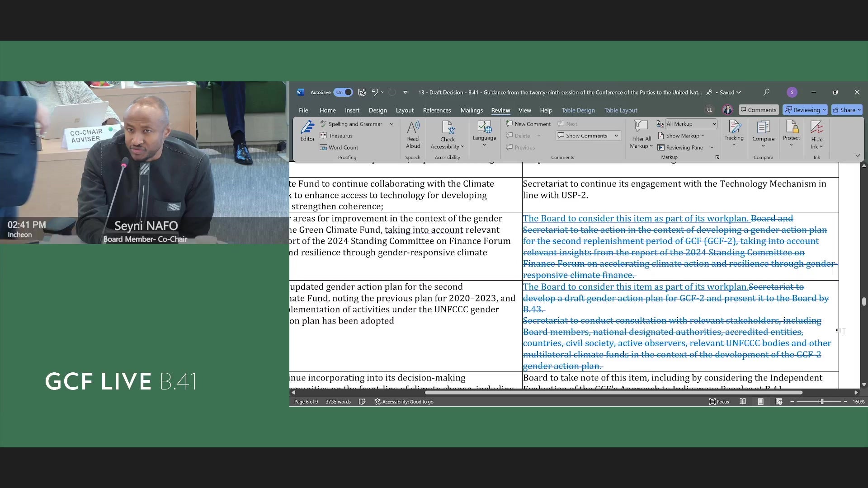
Task: Expand the Show Comments dropdown arrow
Action: [616, 136]
